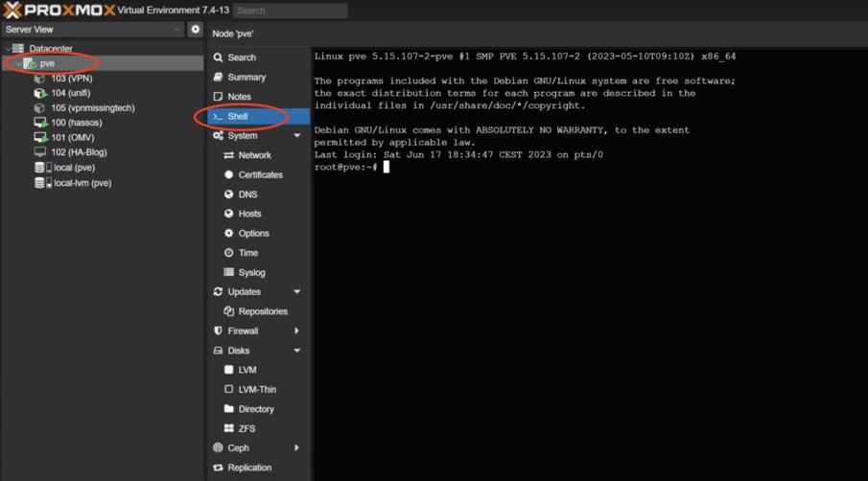Open the DNS configuration
The height and width of the screenshot is (481, 868).
[x=247, y=195]
